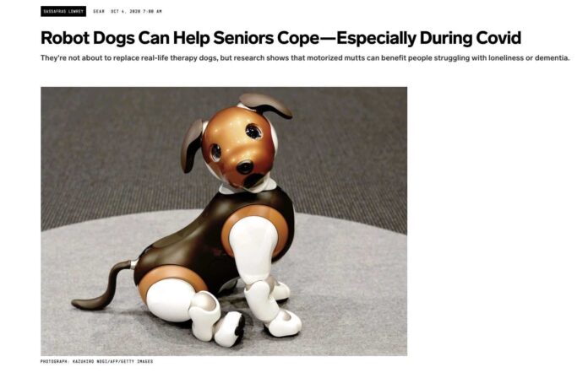The image size is (588, 378).
Task: Open the Sassafras Lowrey author tag
Action: pyautogui.click(x=63, y=11)
